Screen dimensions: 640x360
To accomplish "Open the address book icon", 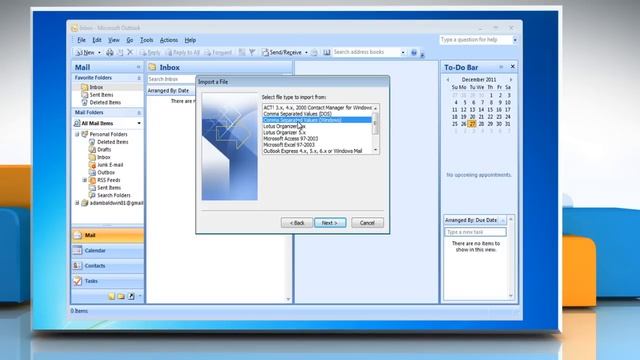I will 327,52.
